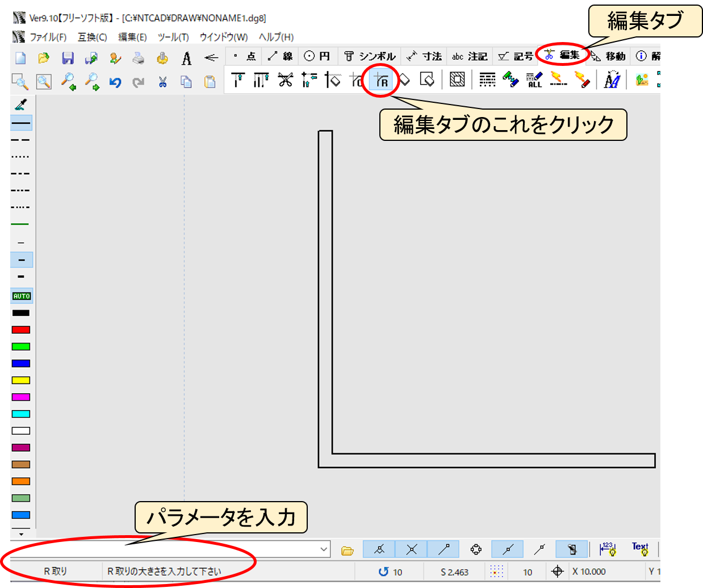Select the first trim tool in the edit toolbar
The image size is (703, 588).
[238, 80]
